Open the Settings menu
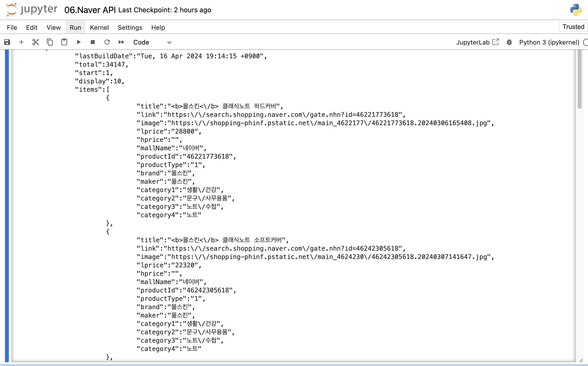588x366 pixels. pyautogui.click(x=130, y=27)
